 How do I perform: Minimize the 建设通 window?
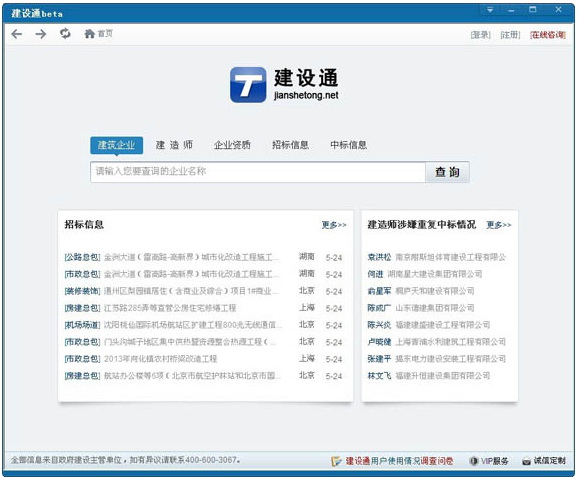point(511,10)
